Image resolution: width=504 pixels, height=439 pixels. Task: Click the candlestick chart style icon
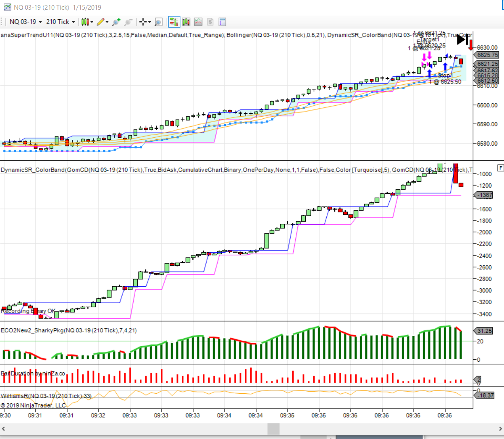click(x=85, y=22)
